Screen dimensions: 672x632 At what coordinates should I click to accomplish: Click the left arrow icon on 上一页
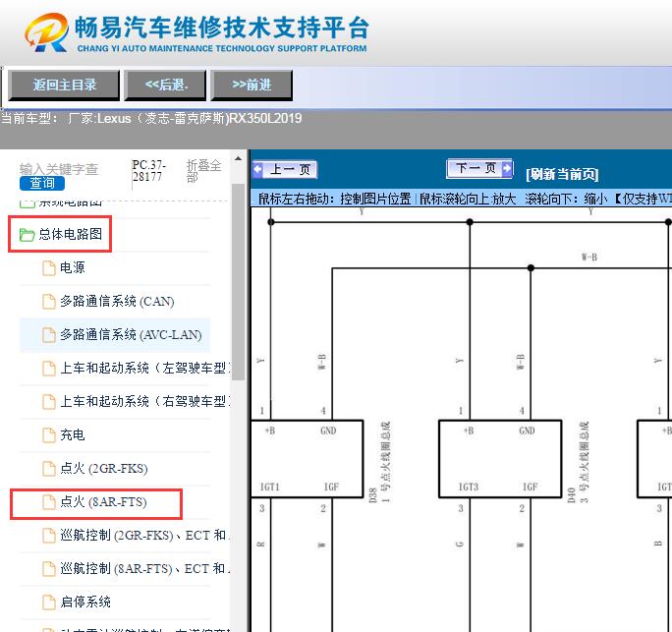coord(257,169)
